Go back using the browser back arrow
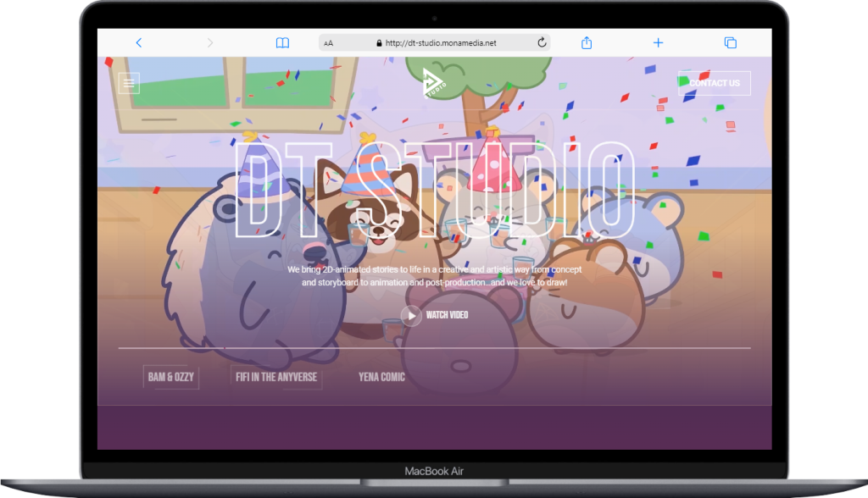This screenshot has width=868, height=498. [139, 42]
